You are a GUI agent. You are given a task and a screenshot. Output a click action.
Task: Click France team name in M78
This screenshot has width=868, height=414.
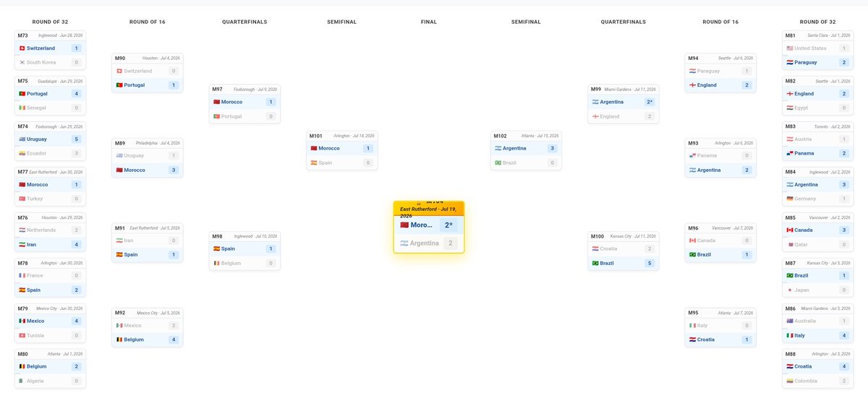tap(35, 276)
